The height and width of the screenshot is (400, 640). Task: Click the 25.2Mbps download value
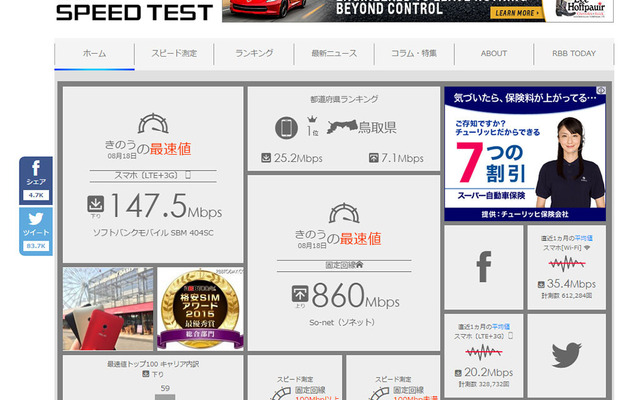click(x=298, y=158)
